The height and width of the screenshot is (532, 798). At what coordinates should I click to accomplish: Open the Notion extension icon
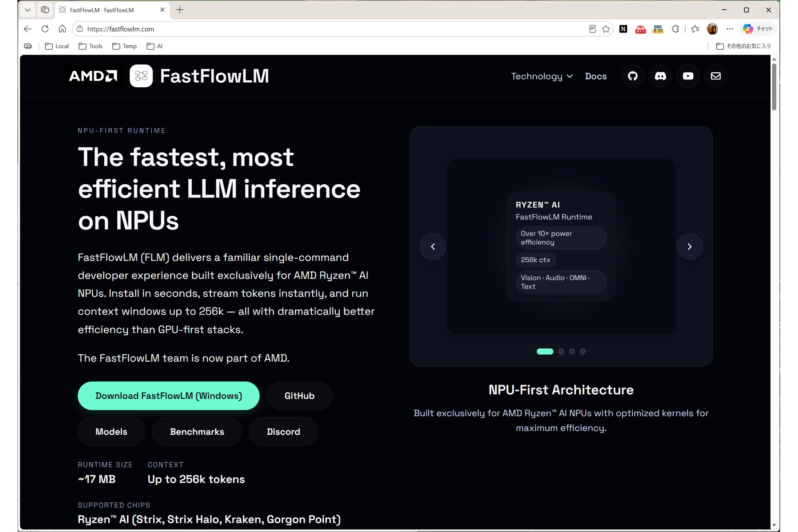click(x=623, y=29)
